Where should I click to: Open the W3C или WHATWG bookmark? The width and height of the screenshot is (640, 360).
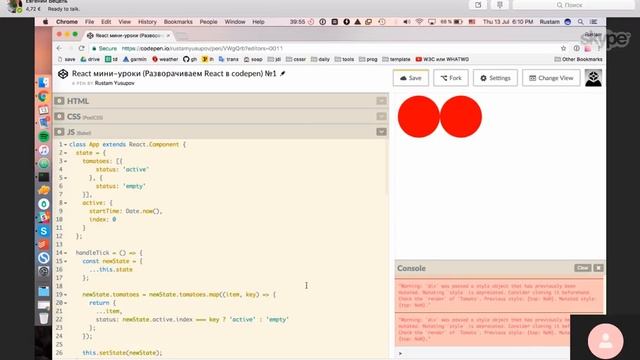click(x=442, y=59)
